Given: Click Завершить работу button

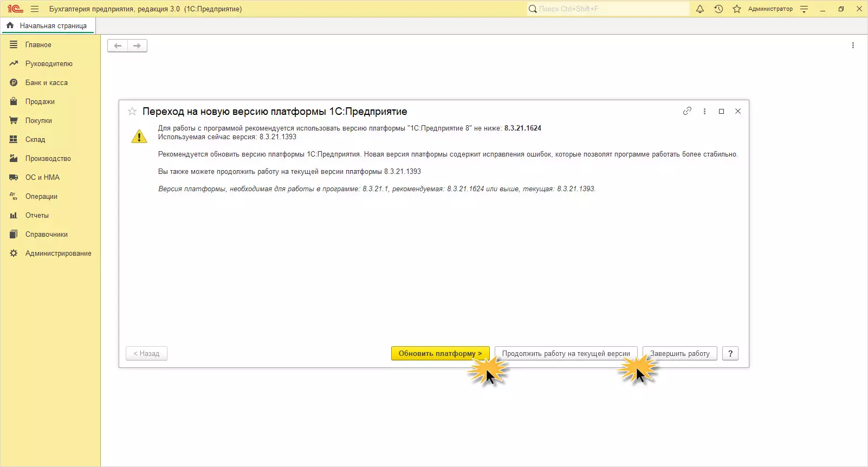Looking at the screenshot, I should tap(680, 353).
